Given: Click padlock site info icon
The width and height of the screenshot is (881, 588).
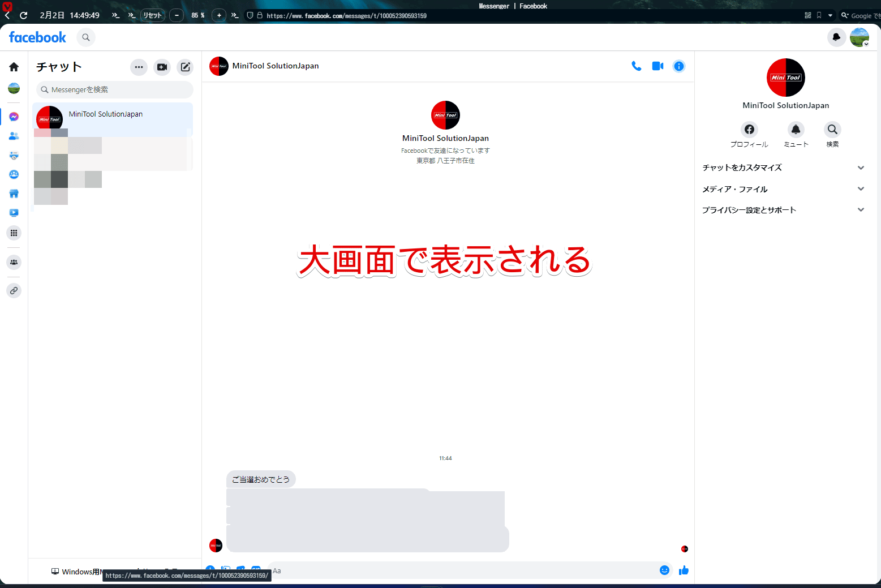Looking at the screenshot, I should 260,15.
